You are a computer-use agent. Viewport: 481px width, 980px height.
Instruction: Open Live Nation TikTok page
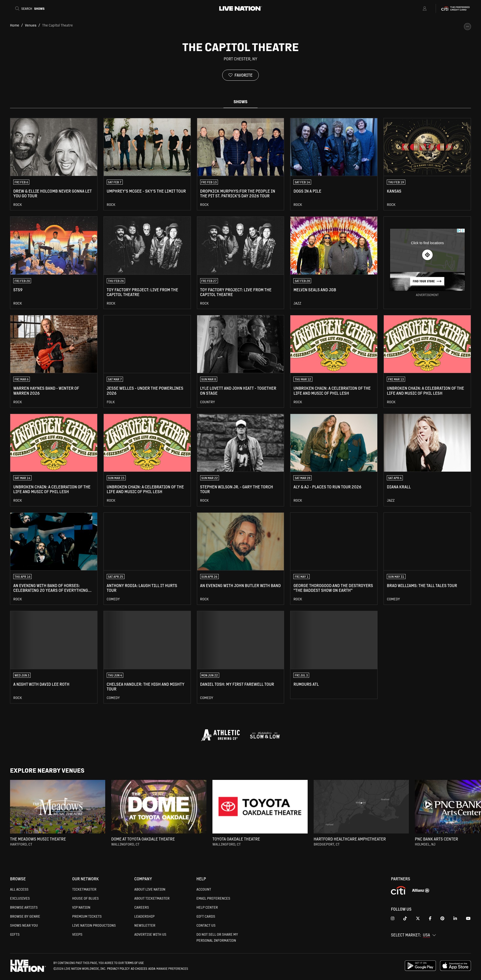tap(405, 918)
